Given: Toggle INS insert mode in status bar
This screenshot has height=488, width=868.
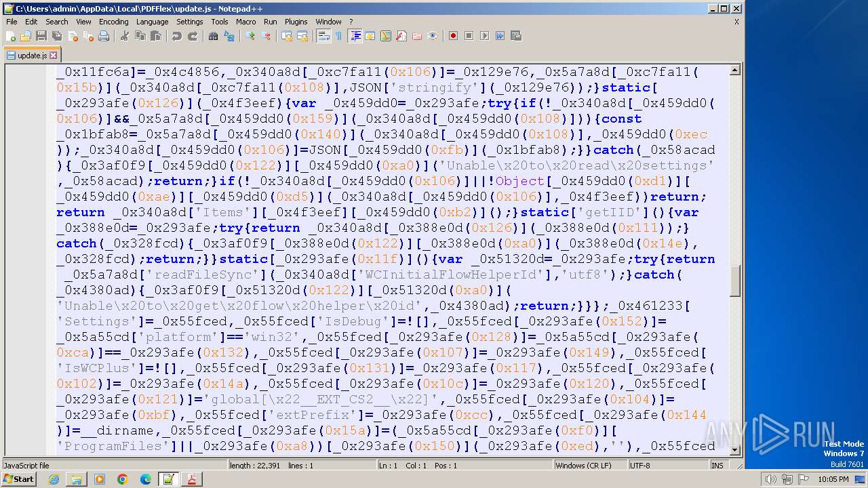Looking at the screenshot, I should [717, 466].
